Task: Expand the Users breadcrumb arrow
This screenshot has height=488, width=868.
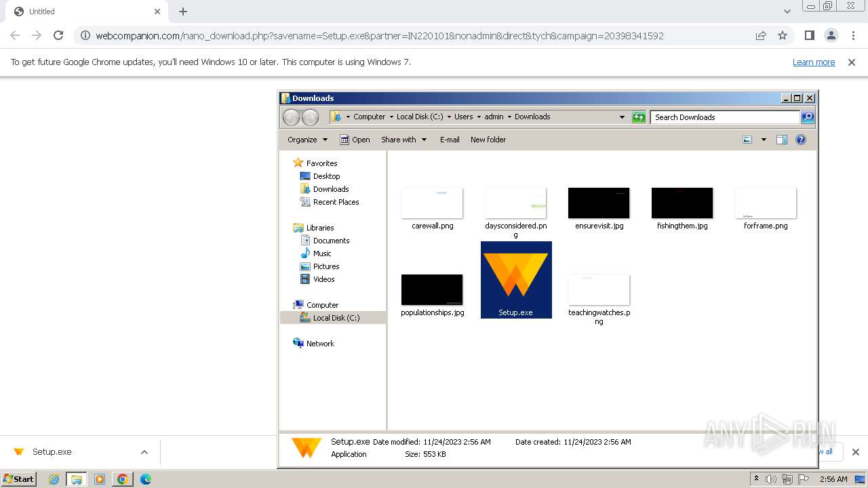Action: [x=478, y=117]
